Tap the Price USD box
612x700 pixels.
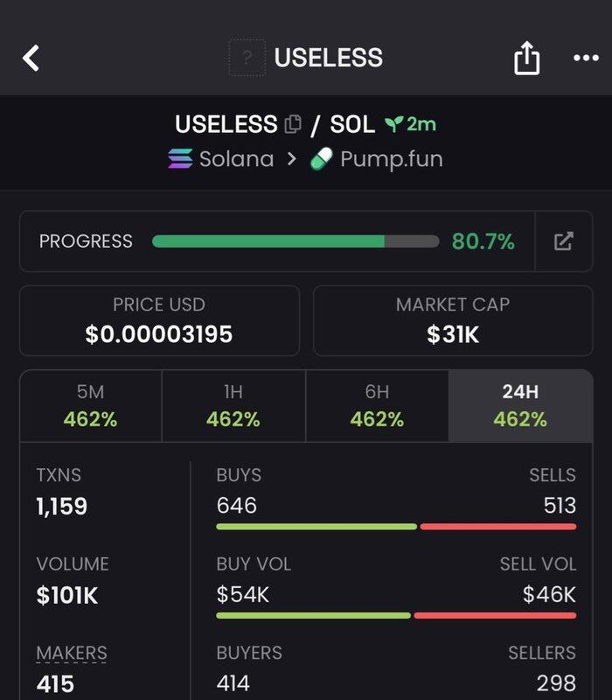[159, 320]
